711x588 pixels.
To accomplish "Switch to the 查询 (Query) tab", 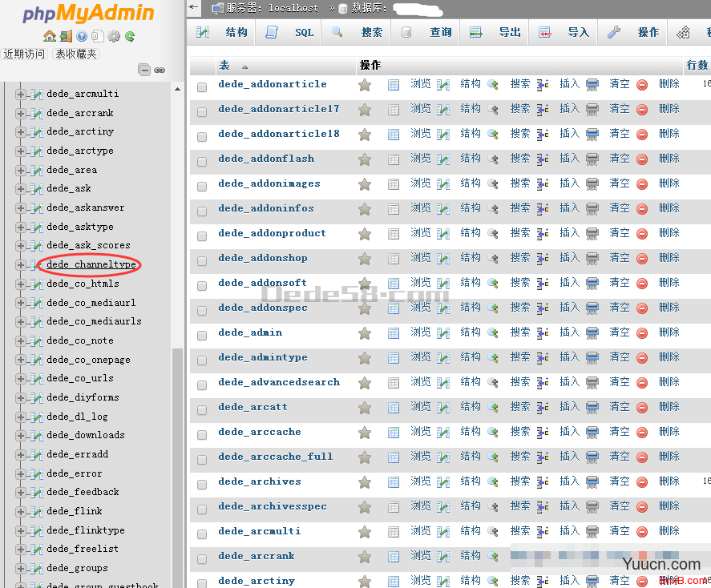I will coord(426,32).
